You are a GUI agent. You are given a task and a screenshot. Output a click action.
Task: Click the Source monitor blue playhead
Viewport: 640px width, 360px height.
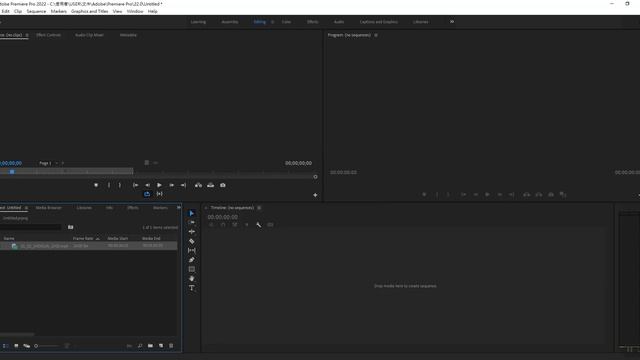[x=12, y=172]
